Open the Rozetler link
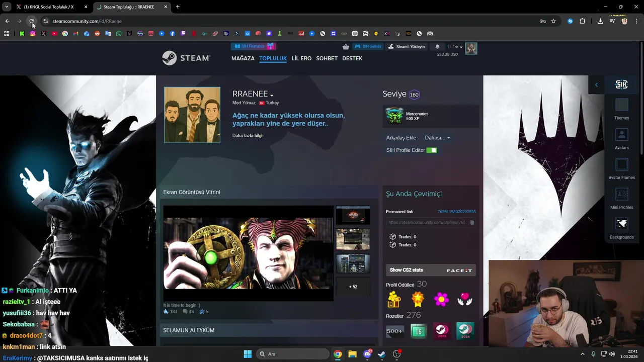This screenshot has width=644, height=362. [395, 316]
